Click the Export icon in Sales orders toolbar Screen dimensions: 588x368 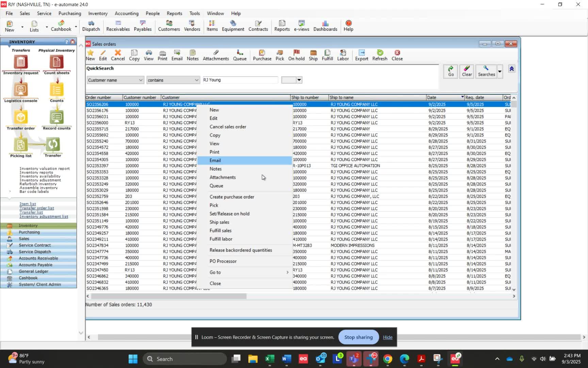tap(362, 55)
